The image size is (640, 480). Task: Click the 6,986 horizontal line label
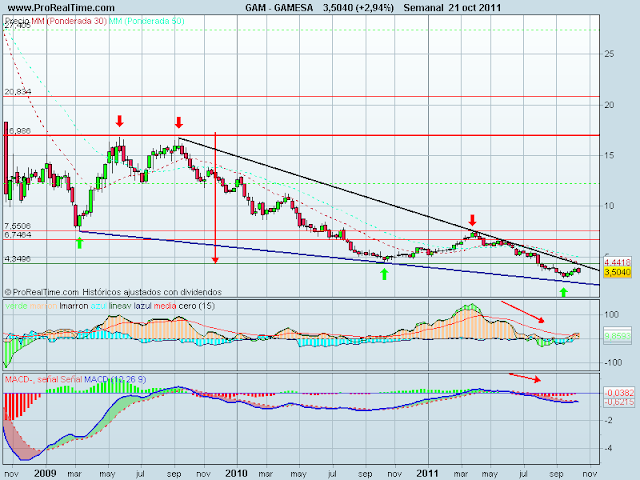pyautogui.click(x=19, y=131)
